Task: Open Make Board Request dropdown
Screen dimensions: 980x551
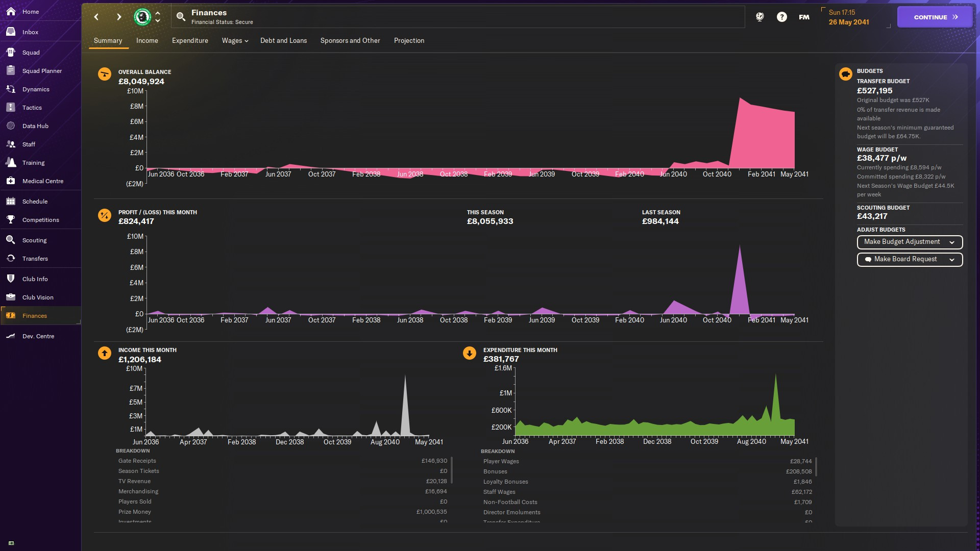Action: pyautogui.click(x=909, y=259)
